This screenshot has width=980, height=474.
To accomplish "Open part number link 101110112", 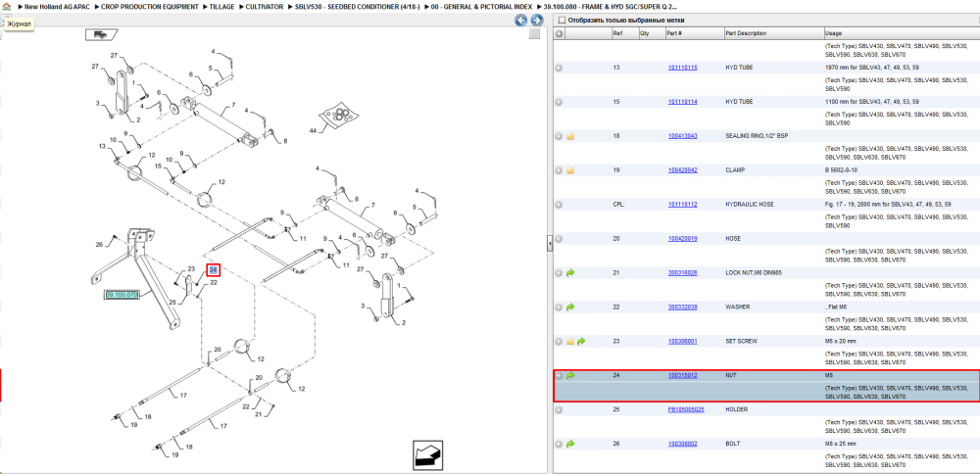I will (x=682, y=205).
